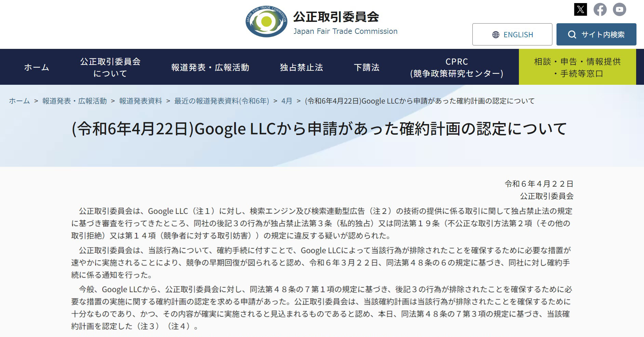Open CPRC (競争政策研究センター) menu item
644x337 pixels.
pos(456,67)
